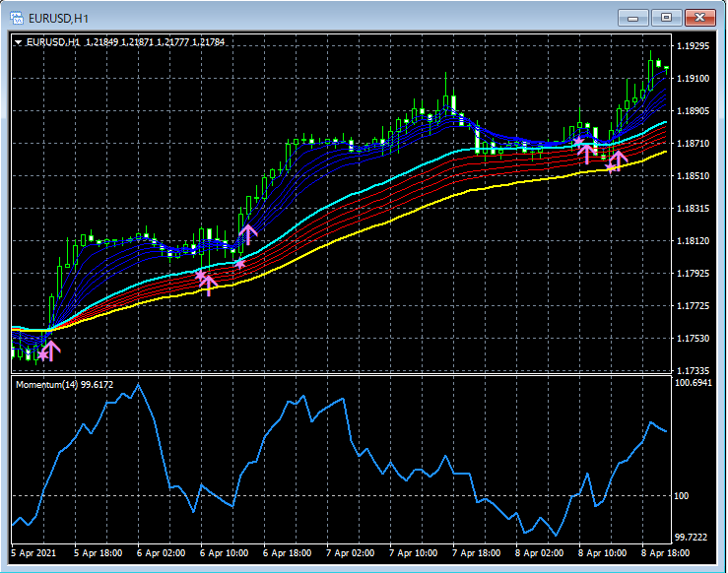Select the pink arrow at the 8 Apr 10:00 gridline

pyautogui.click(x=587, y=153)
